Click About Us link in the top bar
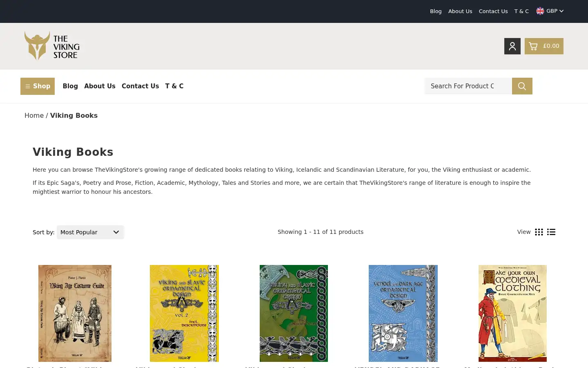588x368 pixels. click(x=460, y=11)
